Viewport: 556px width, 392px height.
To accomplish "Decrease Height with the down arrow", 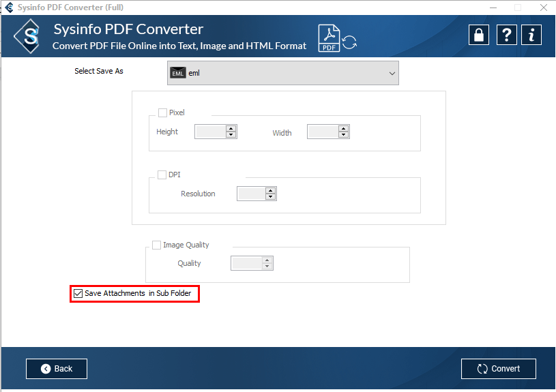I will tap(231, 135).
